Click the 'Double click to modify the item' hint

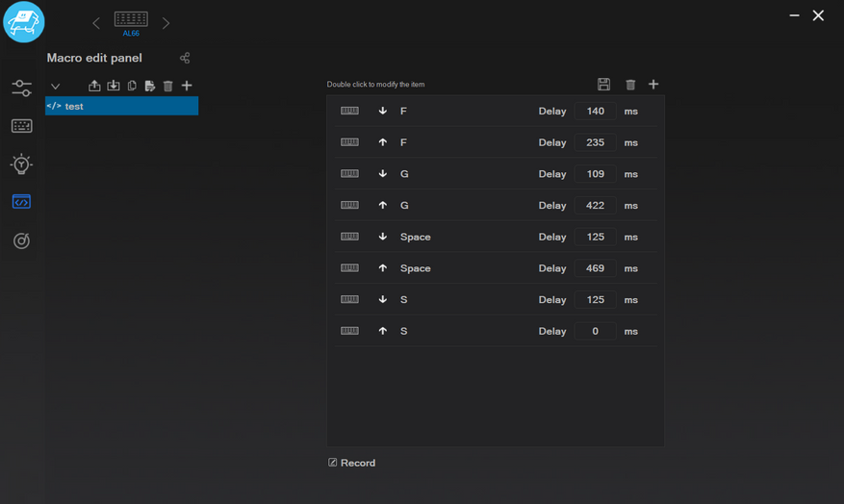click(375, 85)
